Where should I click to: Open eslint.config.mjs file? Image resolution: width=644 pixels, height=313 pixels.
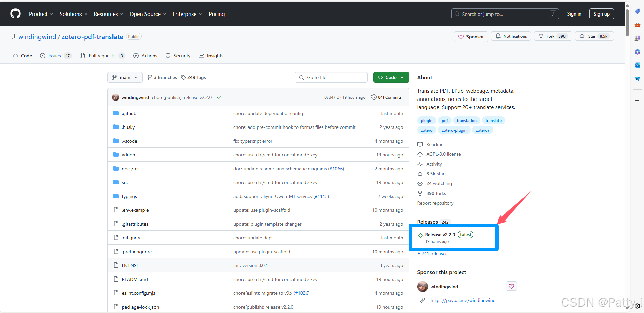pyautogui.click(x=138, y=293)
